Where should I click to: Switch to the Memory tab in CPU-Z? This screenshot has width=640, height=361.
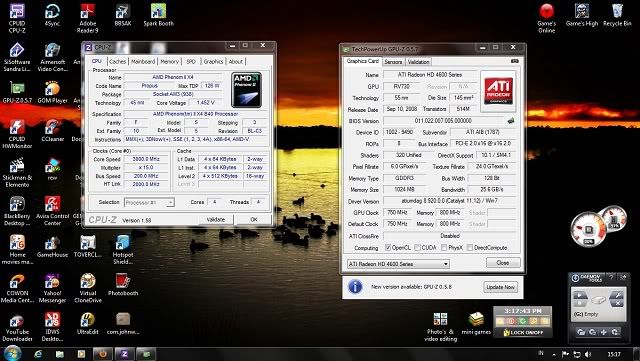coord(169,61)
